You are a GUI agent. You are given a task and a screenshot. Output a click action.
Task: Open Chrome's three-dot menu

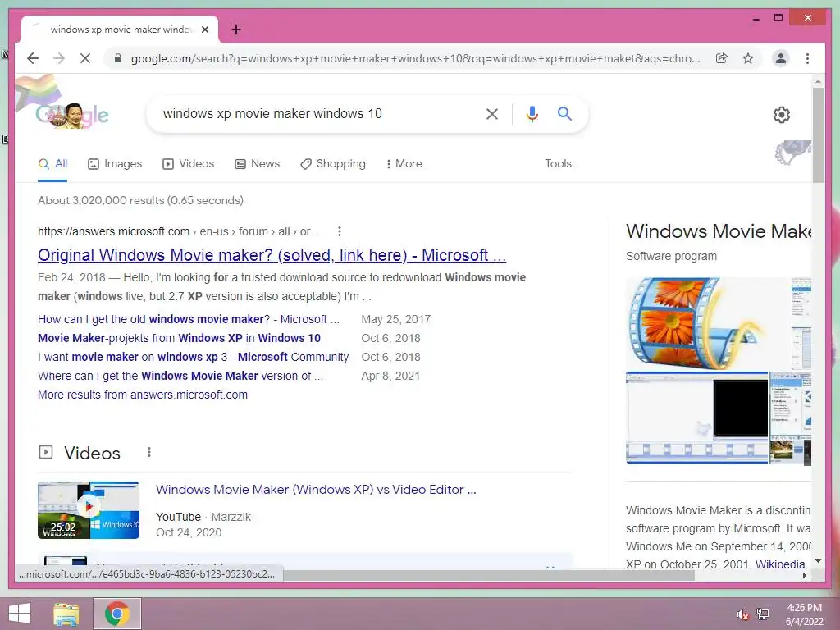point(807,58)
